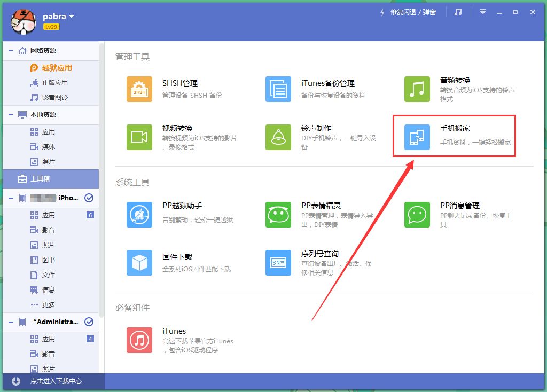This screenshot has width=547, height=392.
Task: Click the 手机搬家 title text
Action: click(x=455, y=128)
